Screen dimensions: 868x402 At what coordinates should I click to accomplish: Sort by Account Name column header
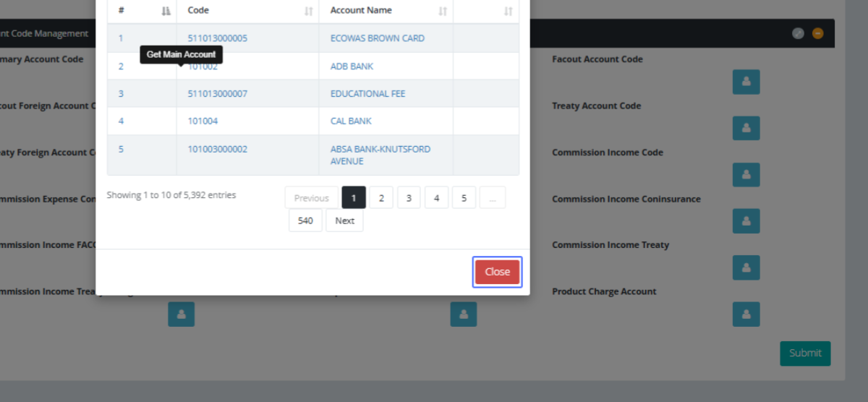tap(386, 11)
